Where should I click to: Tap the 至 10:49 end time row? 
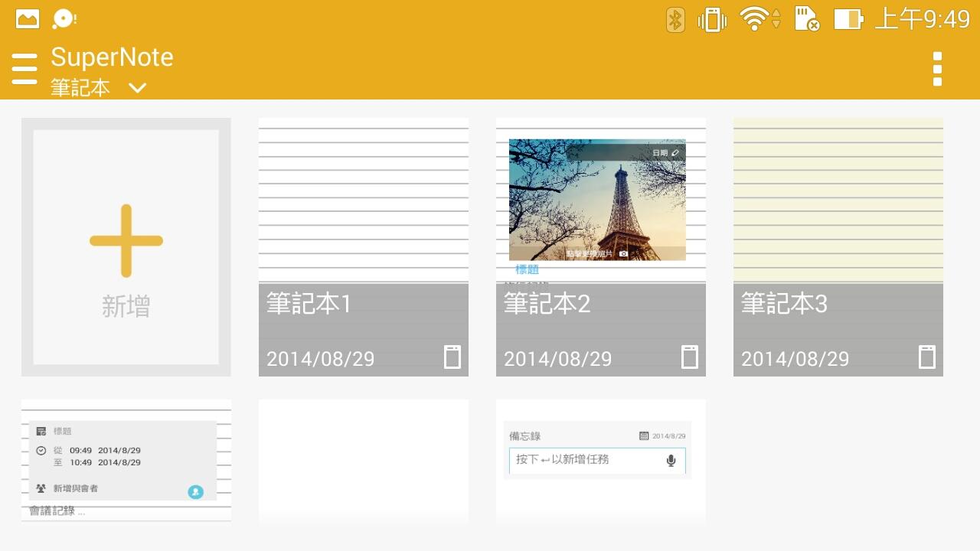tap(96, 463)
